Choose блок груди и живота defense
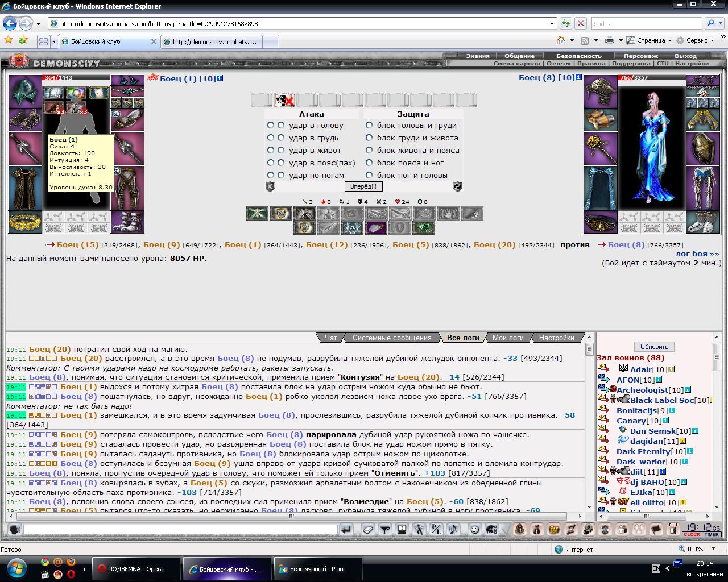The width and height of the screenshot is (728, 582). [369, 138]
